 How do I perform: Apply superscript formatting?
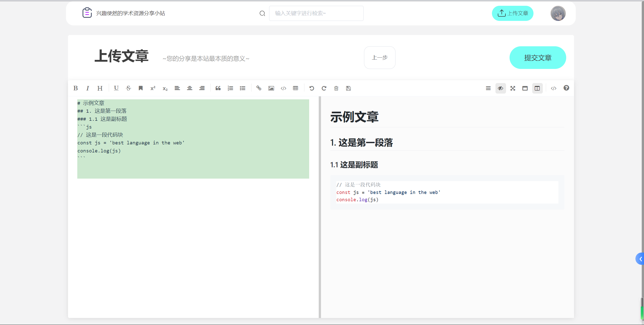[x=153, y=88]
